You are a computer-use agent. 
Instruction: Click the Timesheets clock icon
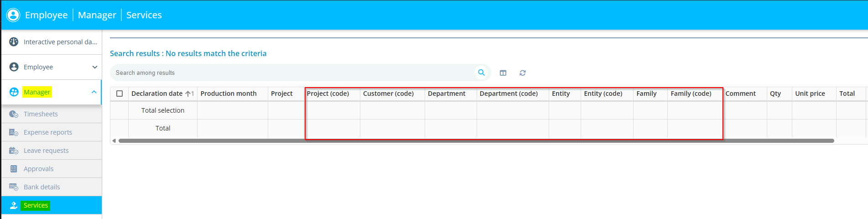coord(14,114)
